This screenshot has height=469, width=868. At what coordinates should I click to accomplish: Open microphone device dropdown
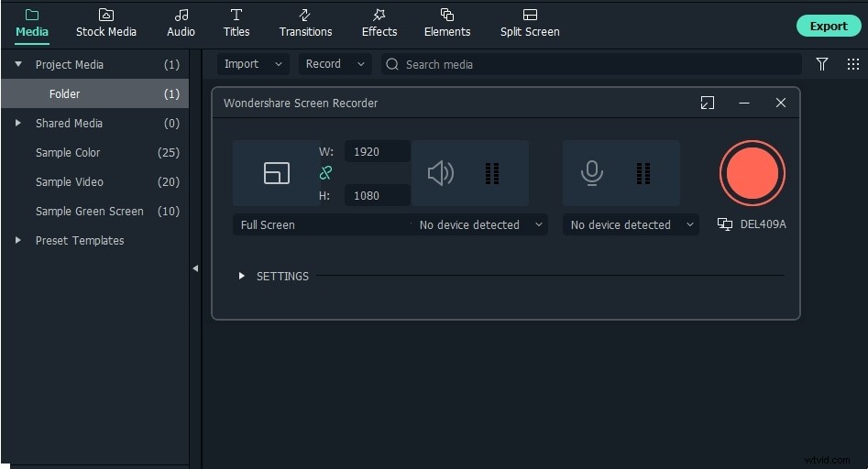[631, 224]
